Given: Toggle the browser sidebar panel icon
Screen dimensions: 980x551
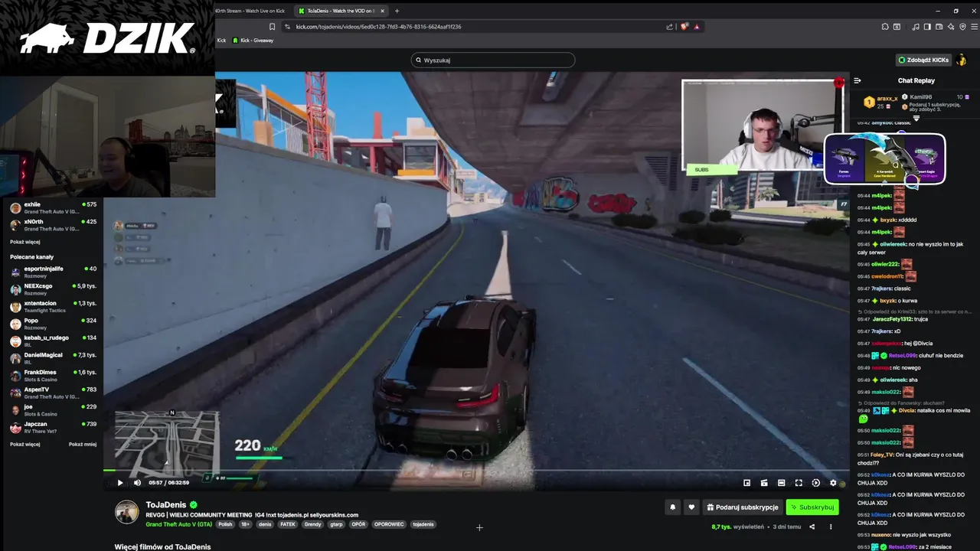Looking at the screenshot, I should coord(927,27).
